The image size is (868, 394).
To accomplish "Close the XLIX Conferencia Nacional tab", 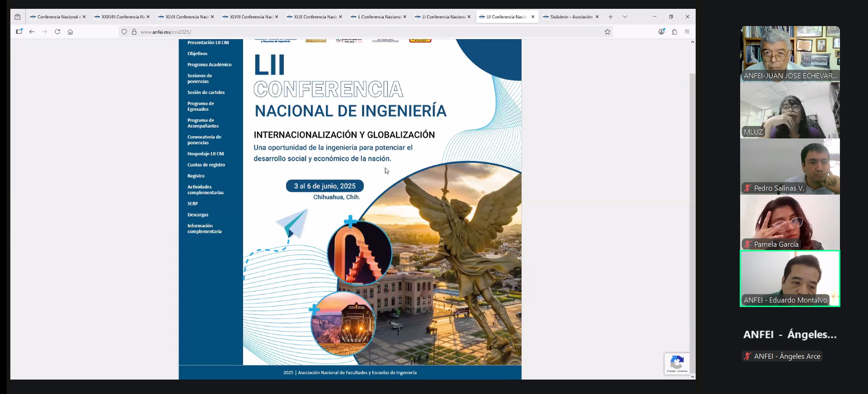I will pos(341,17).
